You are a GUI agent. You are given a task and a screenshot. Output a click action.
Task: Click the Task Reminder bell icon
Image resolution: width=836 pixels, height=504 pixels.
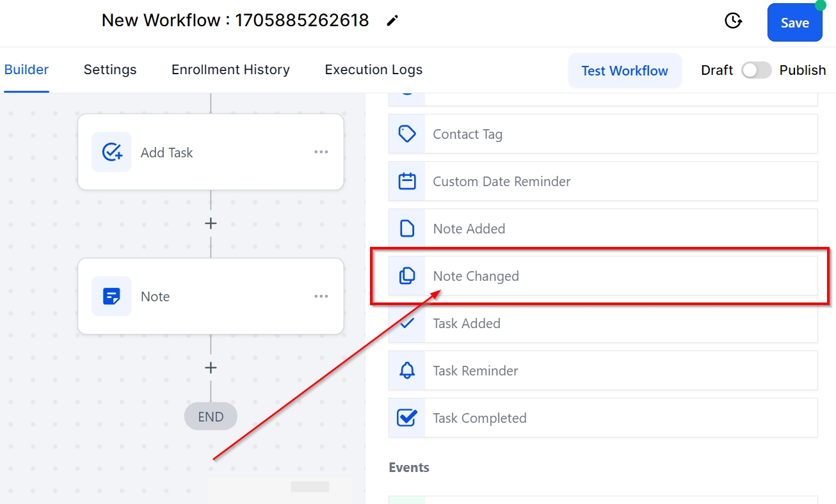[407, 370]
